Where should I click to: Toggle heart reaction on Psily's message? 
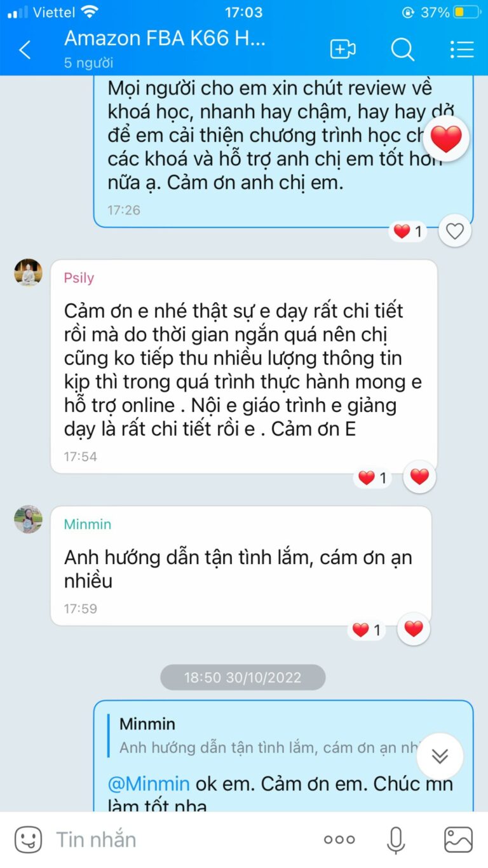tap(419, 477)
